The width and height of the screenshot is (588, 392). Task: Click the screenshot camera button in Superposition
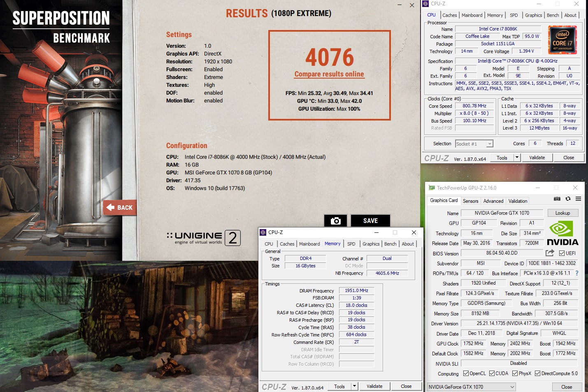(336, 221)
